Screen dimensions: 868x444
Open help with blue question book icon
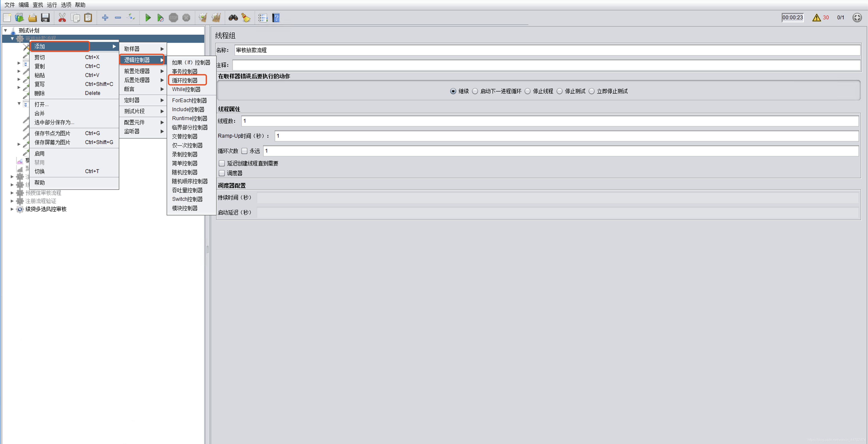[276, 18]
